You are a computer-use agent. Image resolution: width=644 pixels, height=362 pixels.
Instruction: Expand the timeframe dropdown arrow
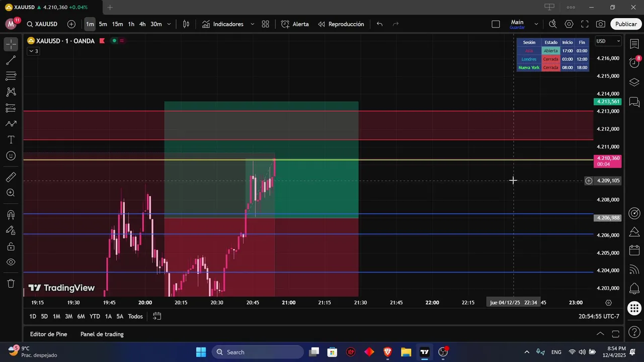169,24
